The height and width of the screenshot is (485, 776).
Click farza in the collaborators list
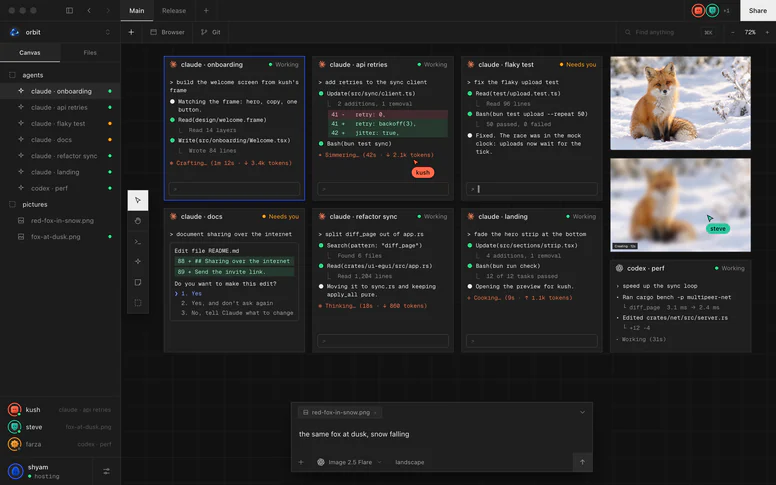(x=60, y=444)
